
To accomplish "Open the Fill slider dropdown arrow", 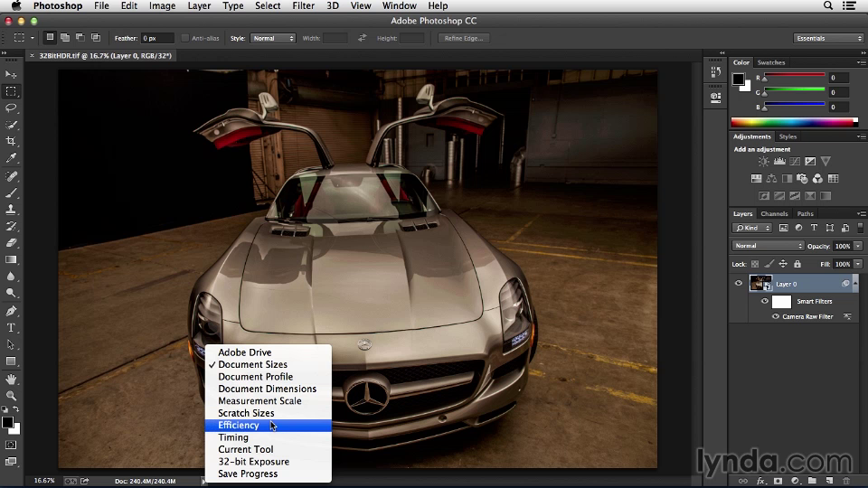I will (858, 264).
